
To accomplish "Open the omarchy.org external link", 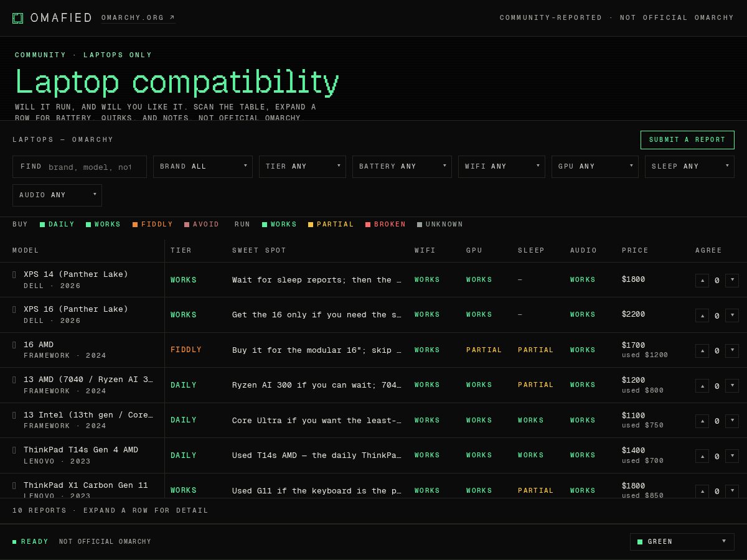I will [138, 17].
